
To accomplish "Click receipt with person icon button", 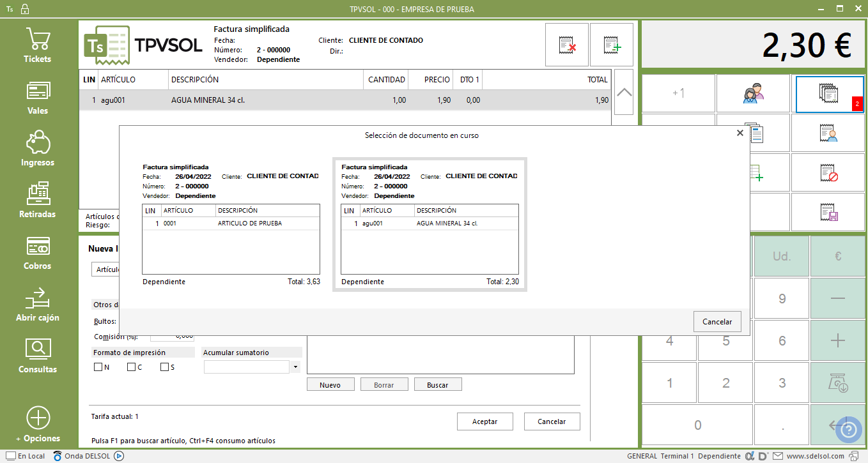I will (x=829, y=133).
